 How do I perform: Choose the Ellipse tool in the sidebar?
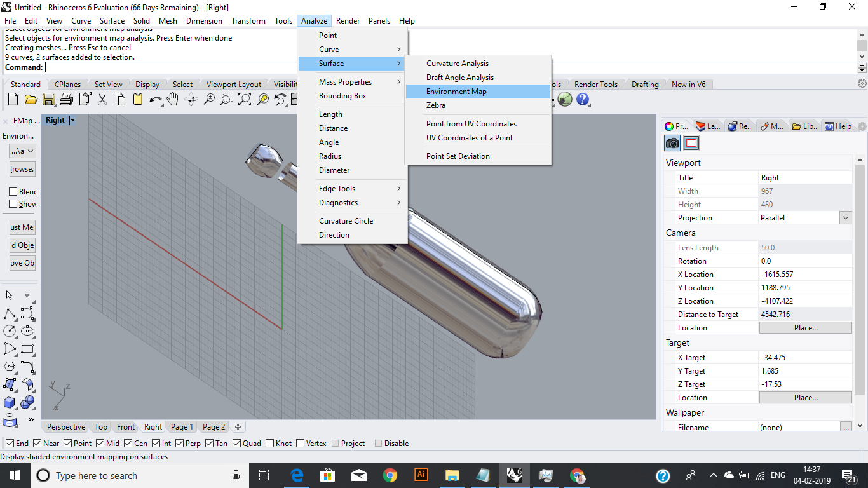(x=27, y=331)
